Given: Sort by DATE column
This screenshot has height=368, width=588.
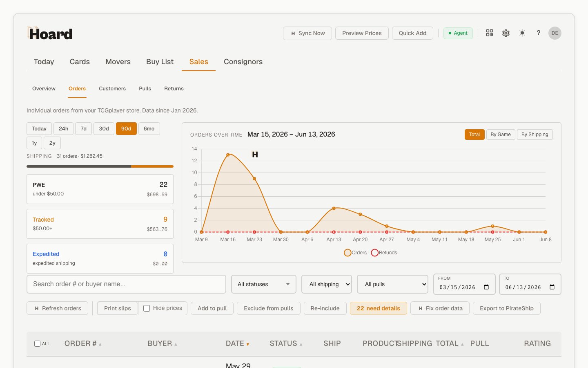Looking at the screenshot, I should click(237, 343).
